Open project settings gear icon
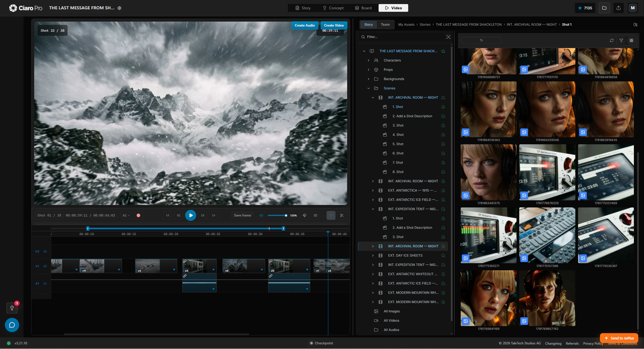This screenshot has width=644, height=349. [x=120, y=8]
